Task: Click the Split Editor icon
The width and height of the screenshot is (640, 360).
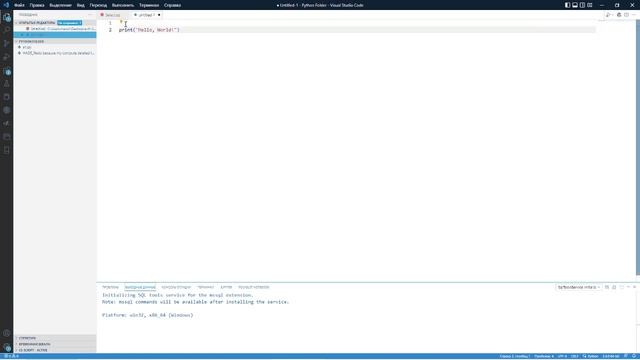Action: click(x=627, y=15)
